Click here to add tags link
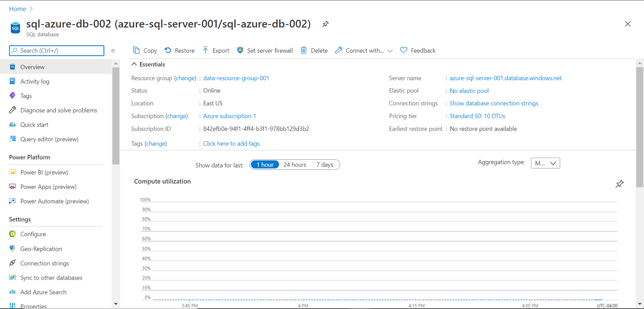The image size is (644, 309). pos(231,144)
